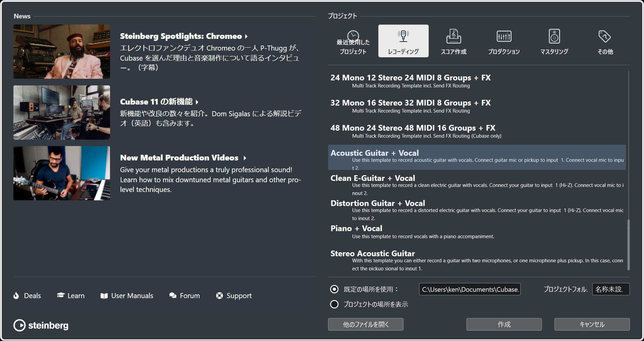
Task: Click the project folder name field
Action: (611, 289)
